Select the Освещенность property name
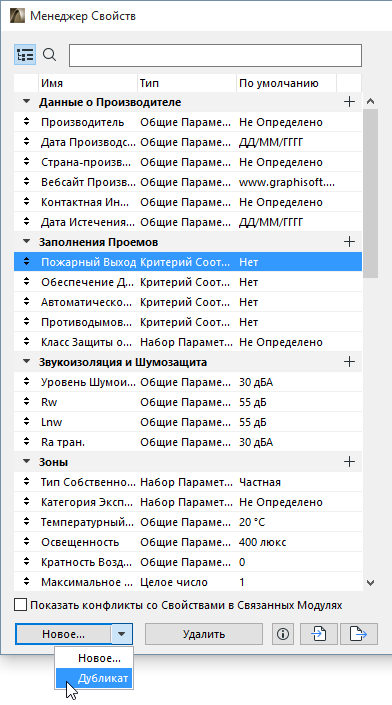The image size is (392, 705). tap(80, 542)
